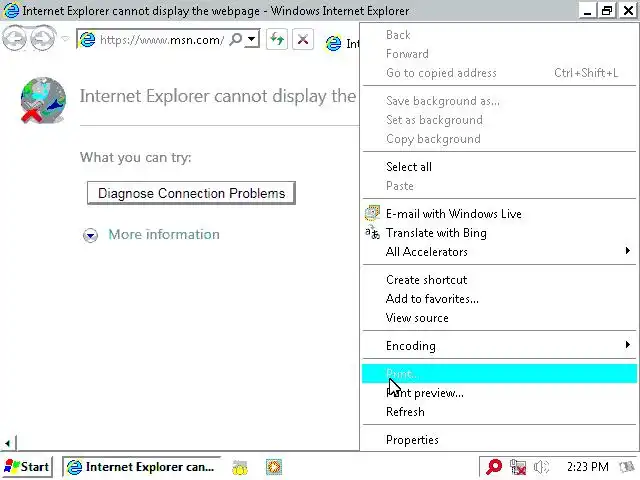
Task: Click the browser Back arrow button
Action: [x=14, y=39]
